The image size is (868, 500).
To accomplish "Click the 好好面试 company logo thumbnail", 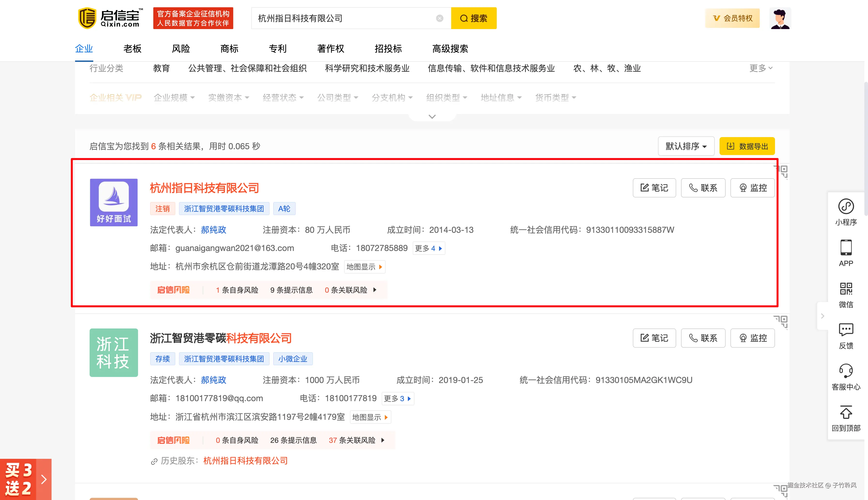I will click(114, 202).
